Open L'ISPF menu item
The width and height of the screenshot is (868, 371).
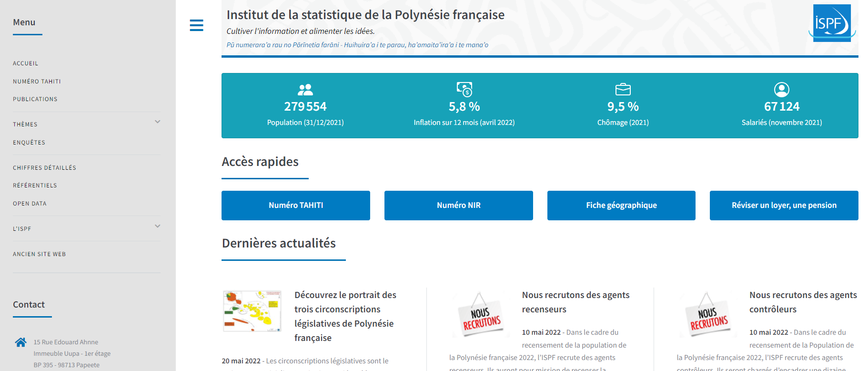tap(22, 229)
